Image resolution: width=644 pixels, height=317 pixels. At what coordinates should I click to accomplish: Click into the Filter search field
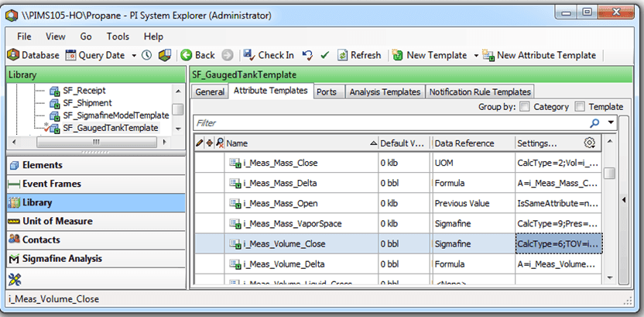tap(390, 123)
